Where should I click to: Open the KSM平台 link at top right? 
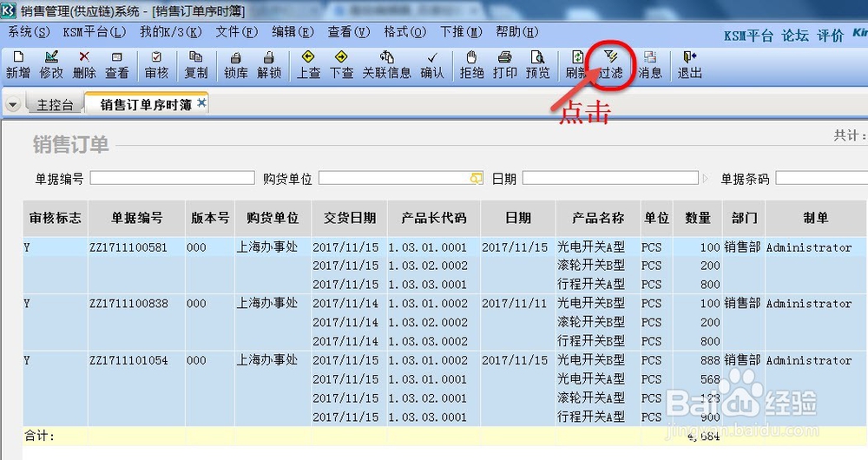tap(748, 36)
